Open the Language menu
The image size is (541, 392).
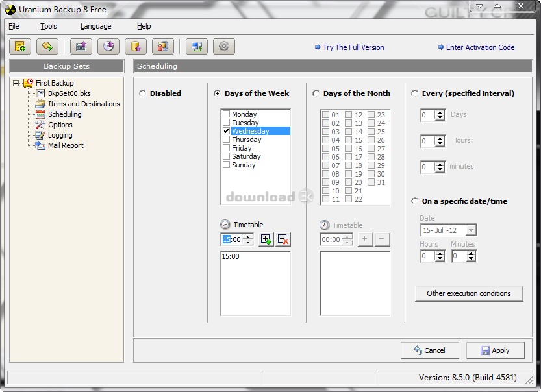pos(96,26)
